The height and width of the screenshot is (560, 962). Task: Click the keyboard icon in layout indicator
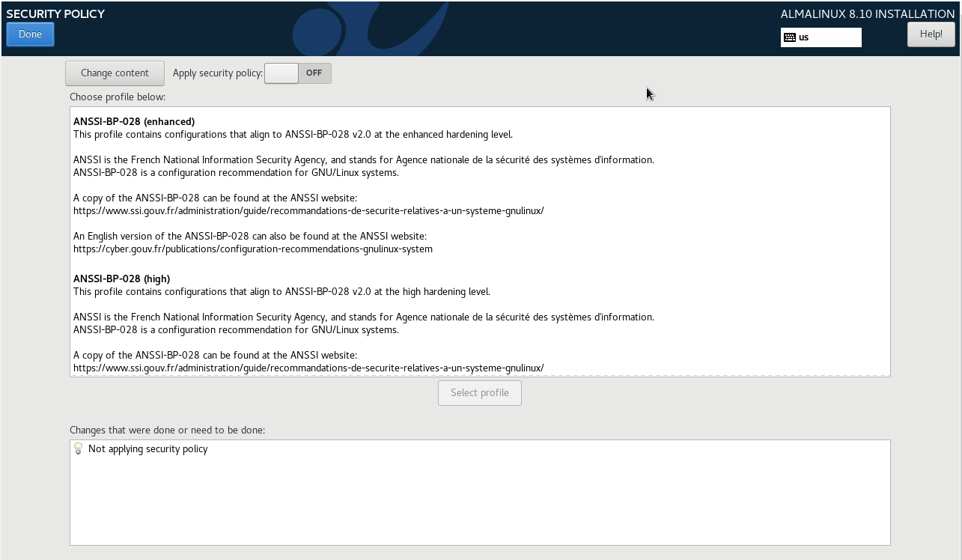point(790,37)
